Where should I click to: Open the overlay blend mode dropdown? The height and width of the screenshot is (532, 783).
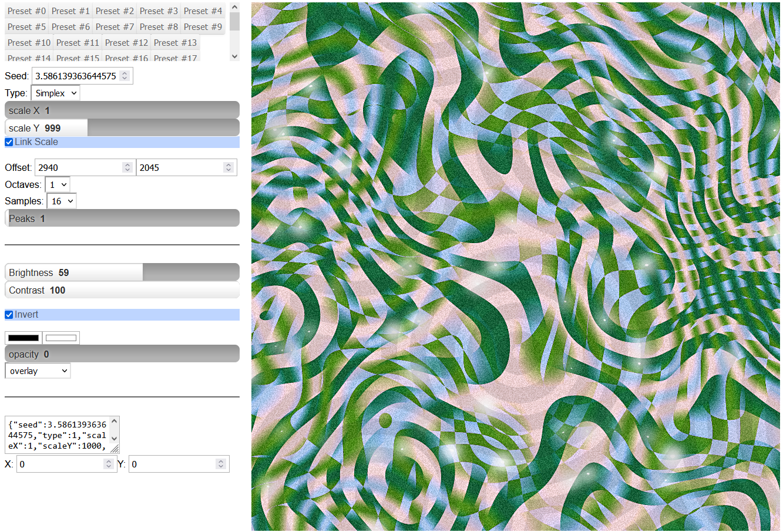click(x=38, y=371)
